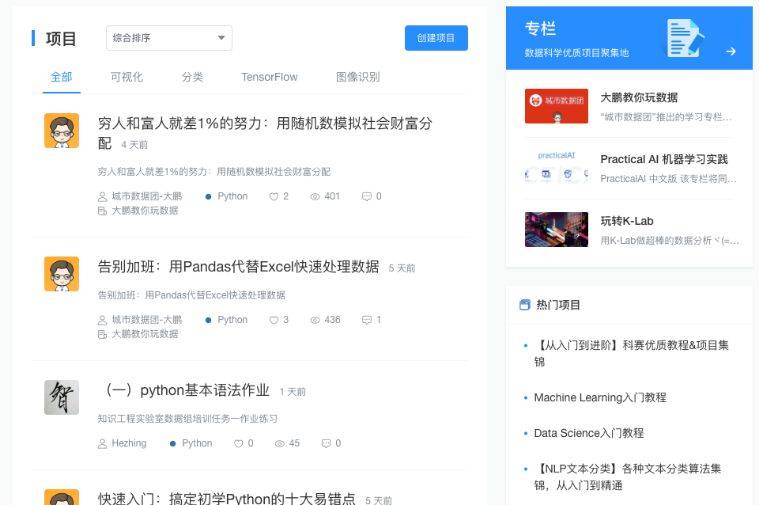Open the 大鹏教你玩数据 column thumbnail

pos(556,106)
